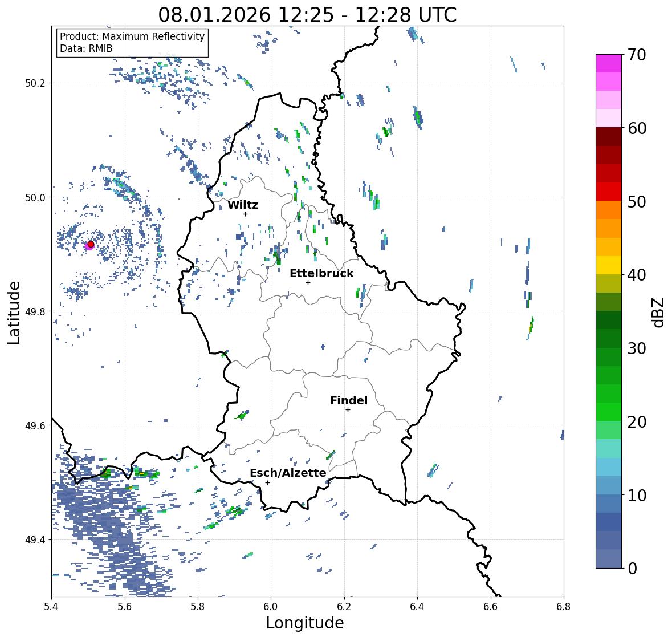672x637 pixels.
Task: Select the cross marker below Wiltz
Action: point(245,214)
